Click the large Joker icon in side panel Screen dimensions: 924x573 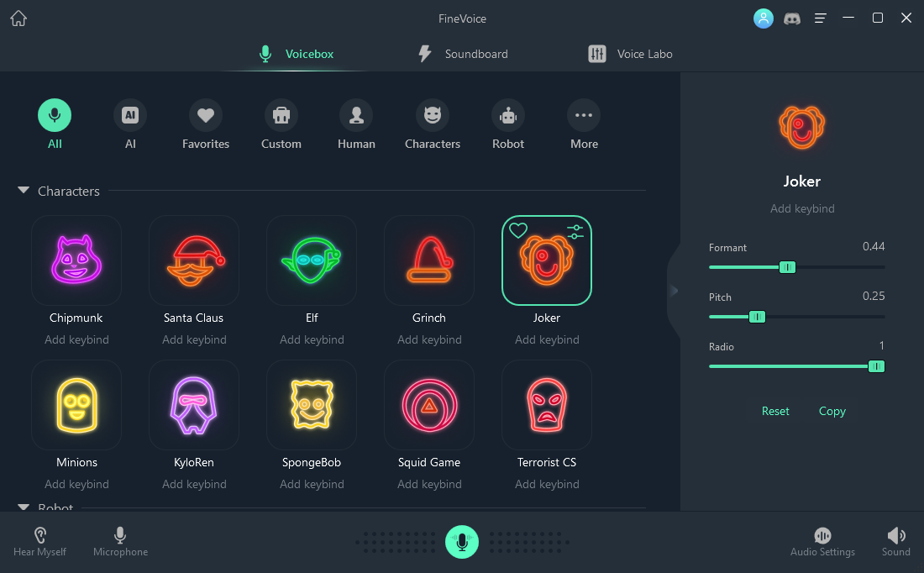[x=802, y=128]
